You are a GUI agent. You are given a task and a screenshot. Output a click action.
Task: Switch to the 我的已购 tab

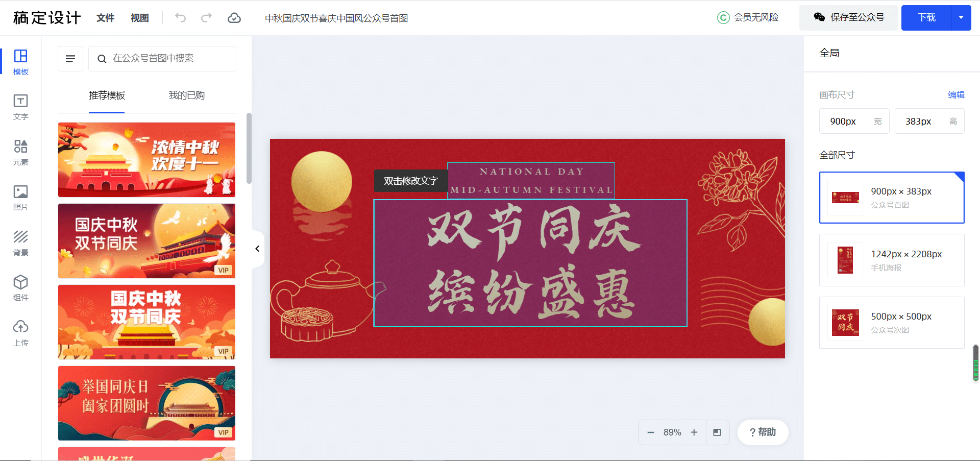pyautogui.click(x=187, y=95)
